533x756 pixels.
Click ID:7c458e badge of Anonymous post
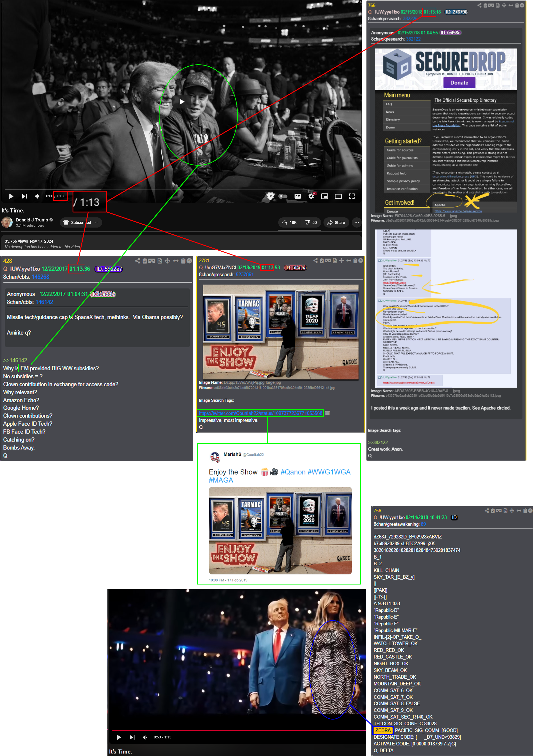tap(451, 33)
